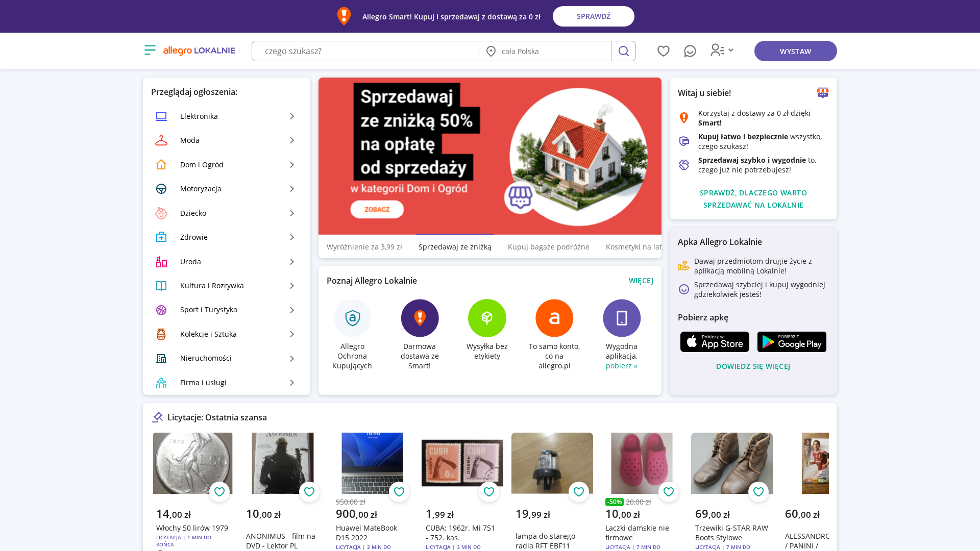Switch to 'Kosmetyki na lato' banner tab
This screenshot has width=980, height=551.
633,247
